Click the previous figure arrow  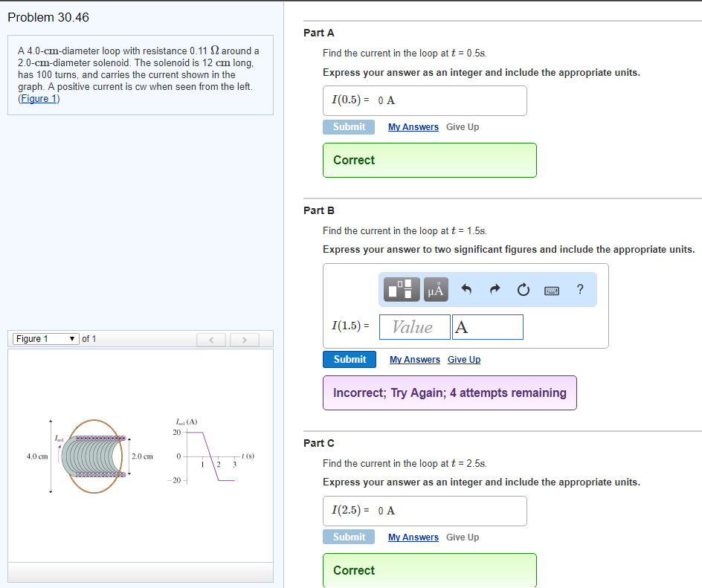click(x=210, y=339)
